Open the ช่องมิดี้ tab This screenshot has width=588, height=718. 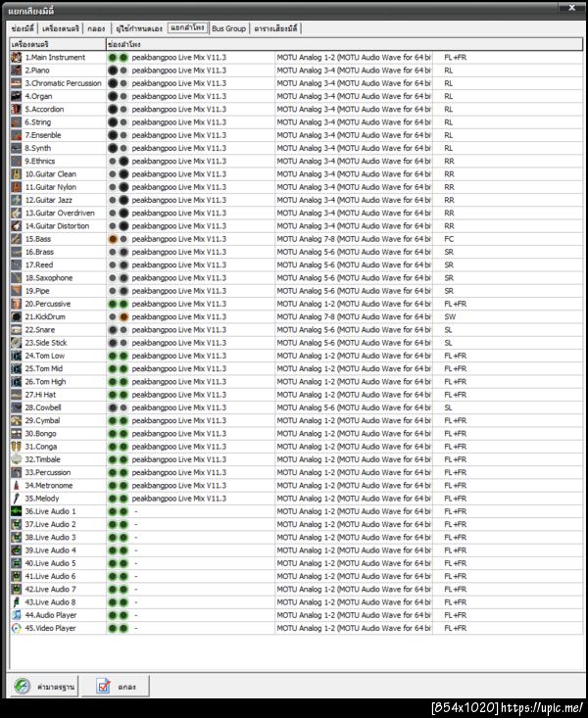coord(23,28)
